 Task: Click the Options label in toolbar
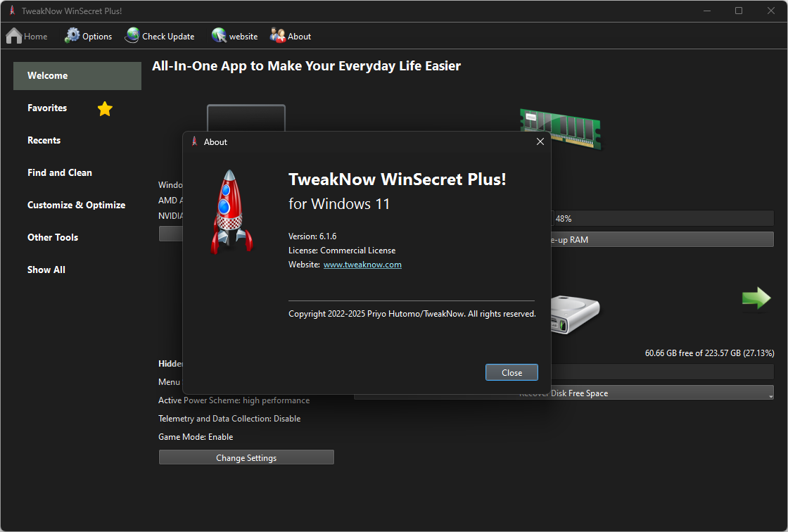(x=97, y=36)
